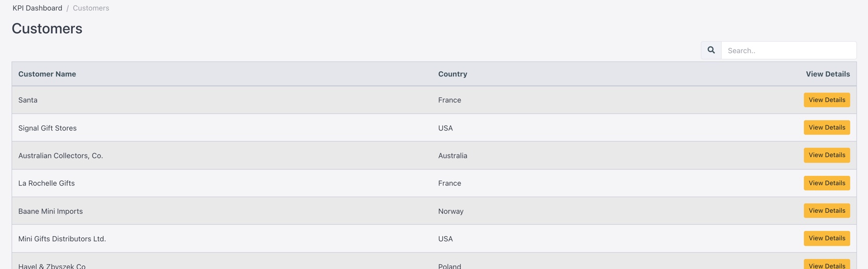Viewport: 868px width, 269px height.
Task: View details for Havel & Zbyszek Co
Action: (x=826, y=265)
